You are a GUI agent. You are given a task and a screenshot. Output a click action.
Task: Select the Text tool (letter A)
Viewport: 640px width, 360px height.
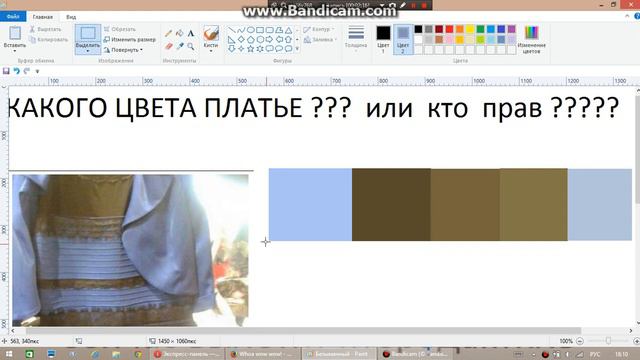191,33
